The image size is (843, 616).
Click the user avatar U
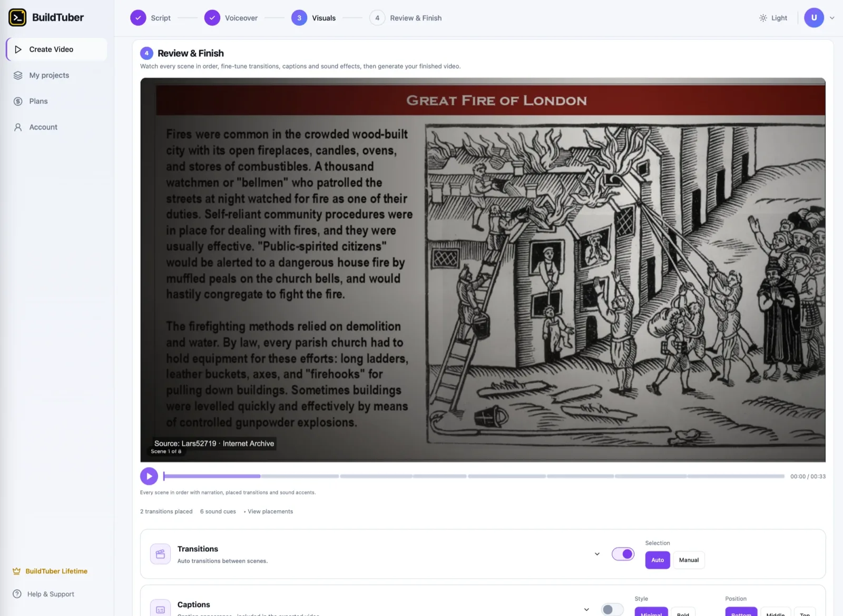[814, 17]
